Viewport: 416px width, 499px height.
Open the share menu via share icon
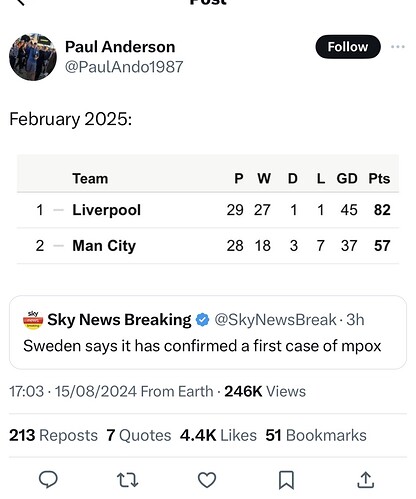point(366,480)
